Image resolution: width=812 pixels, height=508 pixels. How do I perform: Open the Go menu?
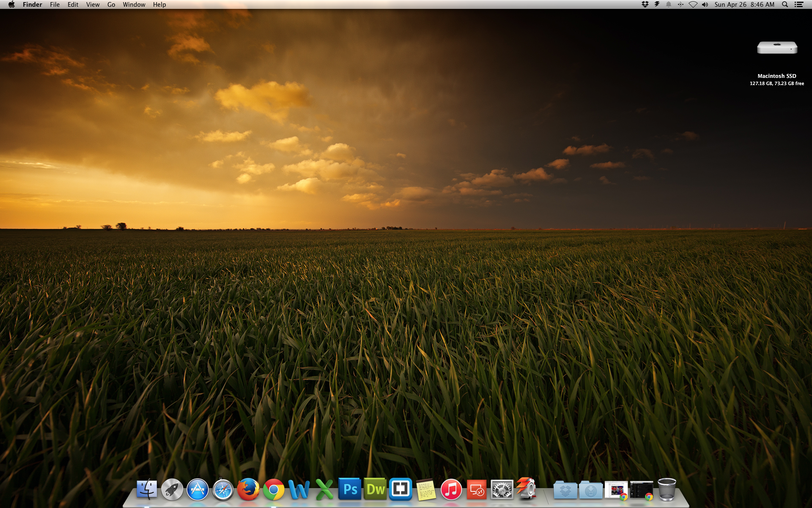click(x=111, y=5)
